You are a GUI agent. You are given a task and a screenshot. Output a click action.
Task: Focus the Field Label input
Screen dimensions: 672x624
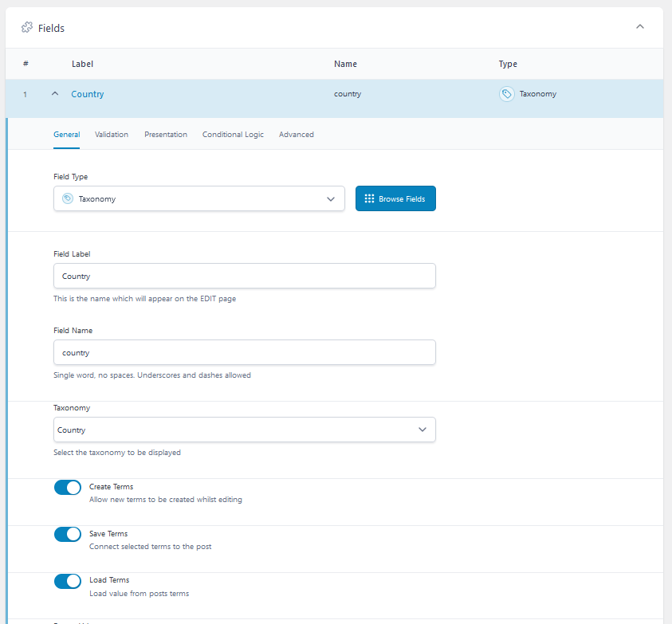pyautogui.click(x=244, y=276)
